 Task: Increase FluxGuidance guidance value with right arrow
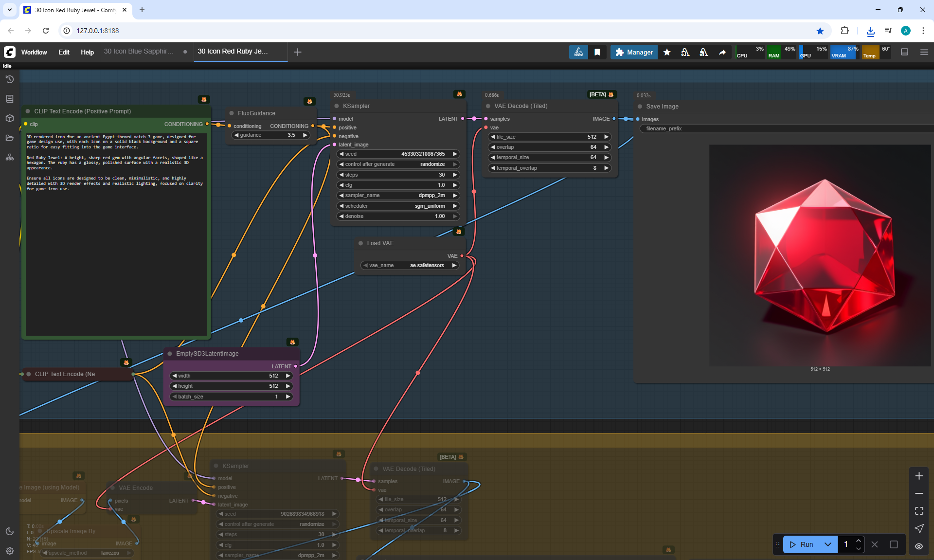(x=305, y=135)
